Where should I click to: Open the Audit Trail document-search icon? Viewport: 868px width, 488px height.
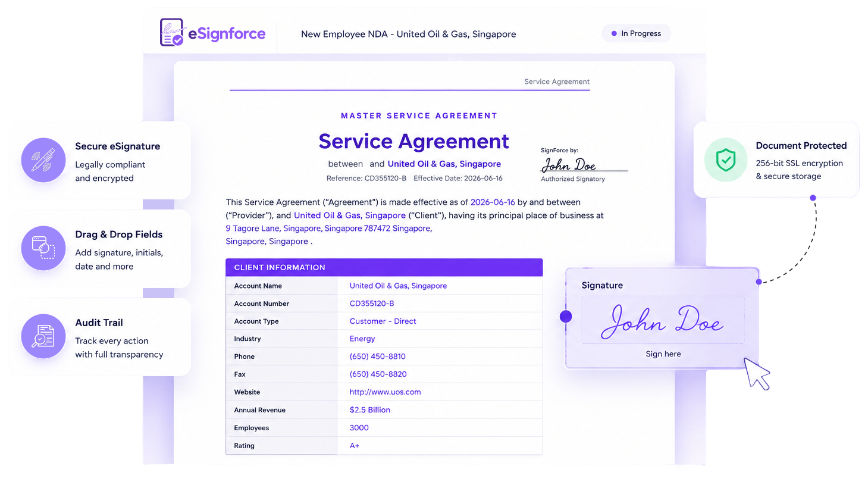pyautogui.click(x=43, y=336)
